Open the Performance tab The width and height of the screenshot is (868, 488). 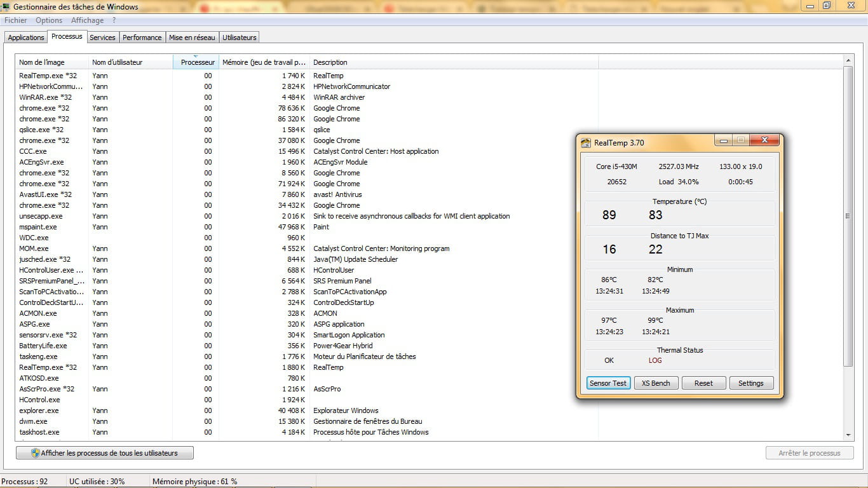142,37
